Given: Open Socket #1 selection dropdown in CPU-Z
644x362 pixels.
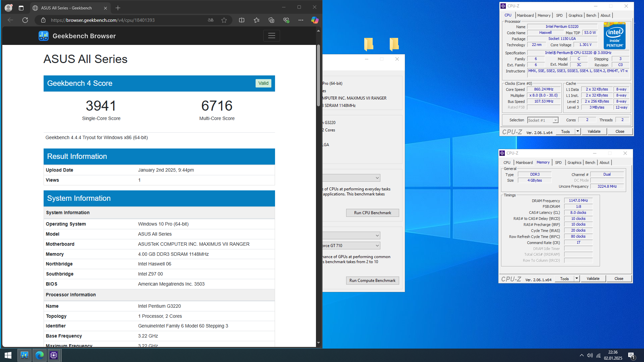Looking at the screenshot, I should click(x=542, y=120).
